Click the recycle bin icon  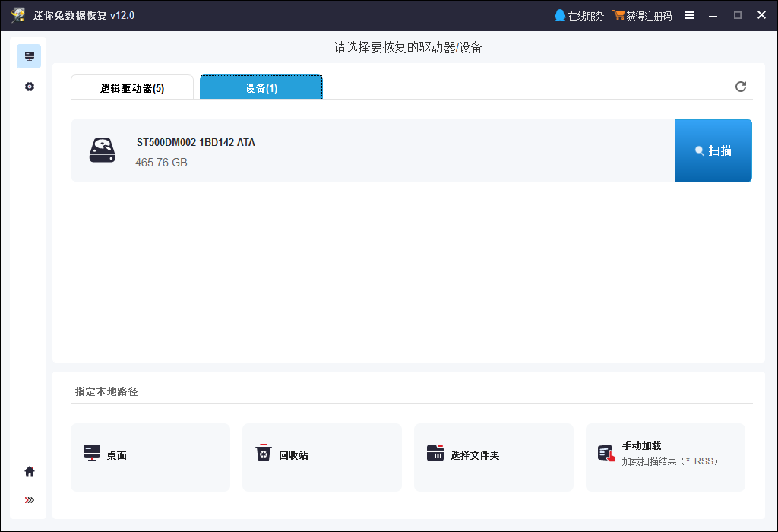point(264,453)
